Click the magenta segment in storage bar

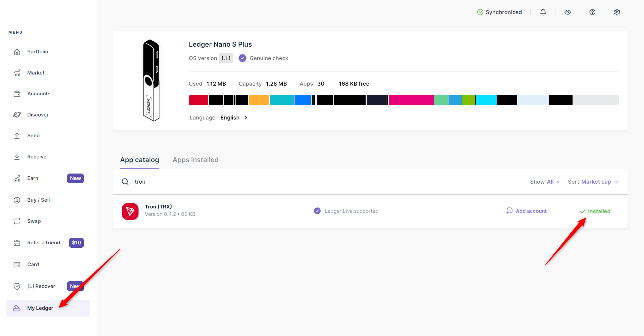pyautogui.click(x=411, y=100)
